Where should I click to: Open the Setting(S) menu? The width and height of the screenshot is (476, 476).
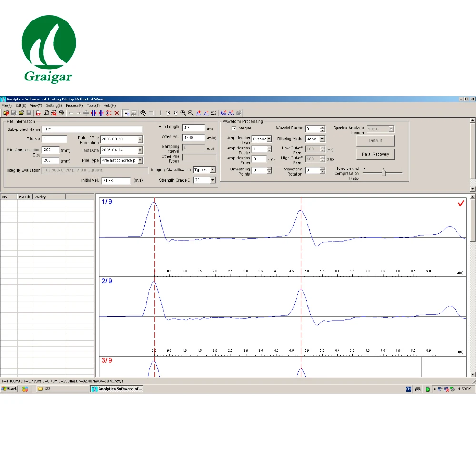click(x=54, y=105)
